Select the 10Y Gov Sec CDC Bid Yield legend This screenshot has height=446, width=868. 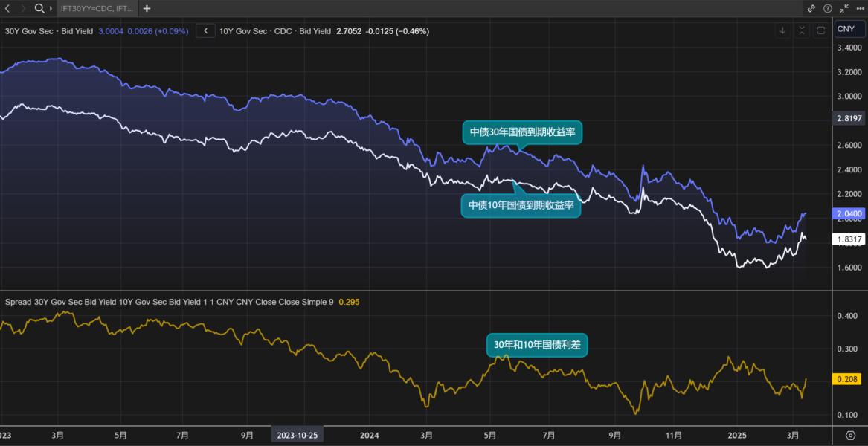coord(275,31)
